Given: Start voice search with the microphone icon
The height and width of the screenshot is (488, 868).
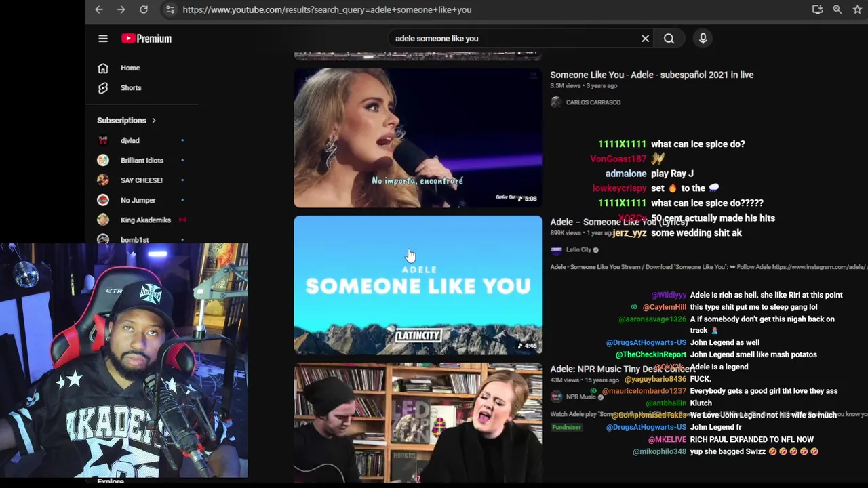Looking at the screenshot, I should (x=703, y=39).
